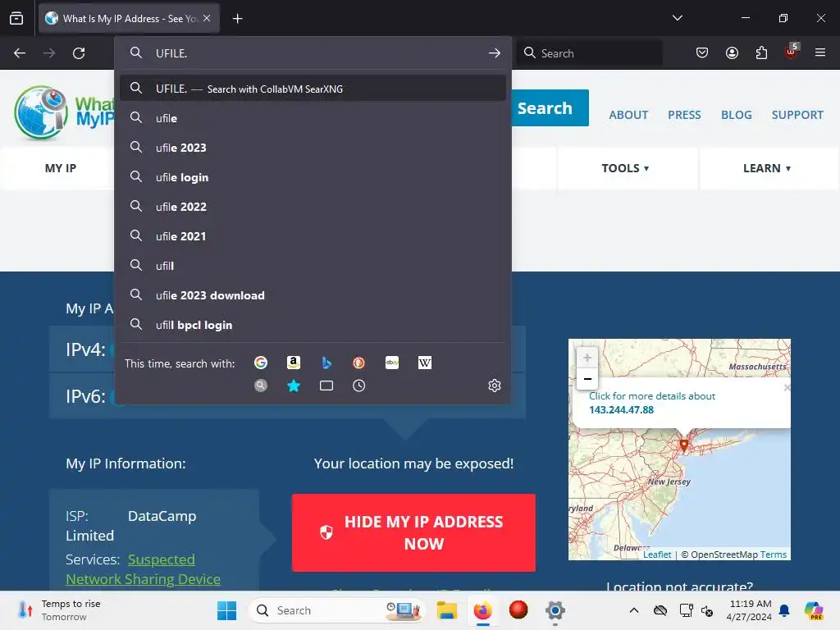Image resolution: width=840 pixels, height=630 pixels.
Task: Zoom out the map with minus button
Action: pyautogui.click(x=587, y=379)
